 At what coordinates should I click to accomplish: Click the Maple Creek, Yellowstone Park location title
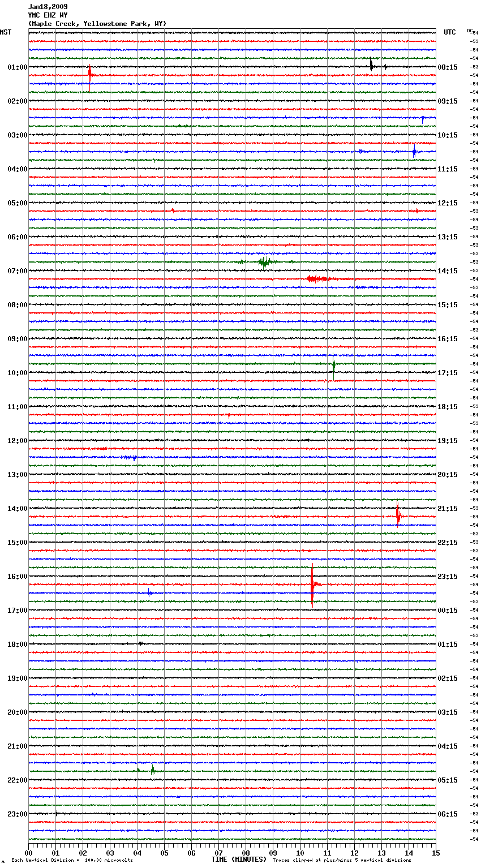click(x=97, y=24)
